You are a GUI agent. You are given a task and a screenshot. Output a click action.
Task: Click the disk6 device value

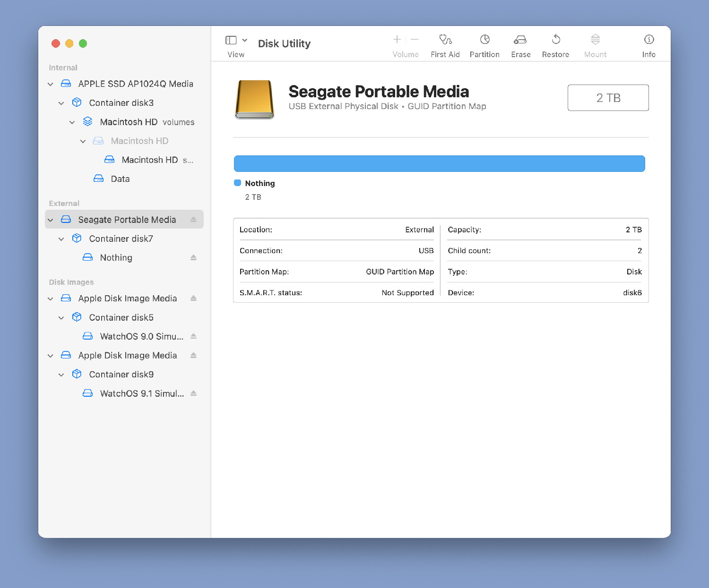click(x=632, y=293)
